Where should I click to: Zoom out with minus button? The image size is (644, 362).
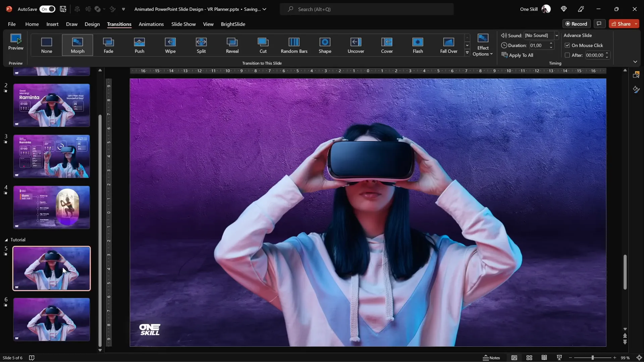[571, 358]
